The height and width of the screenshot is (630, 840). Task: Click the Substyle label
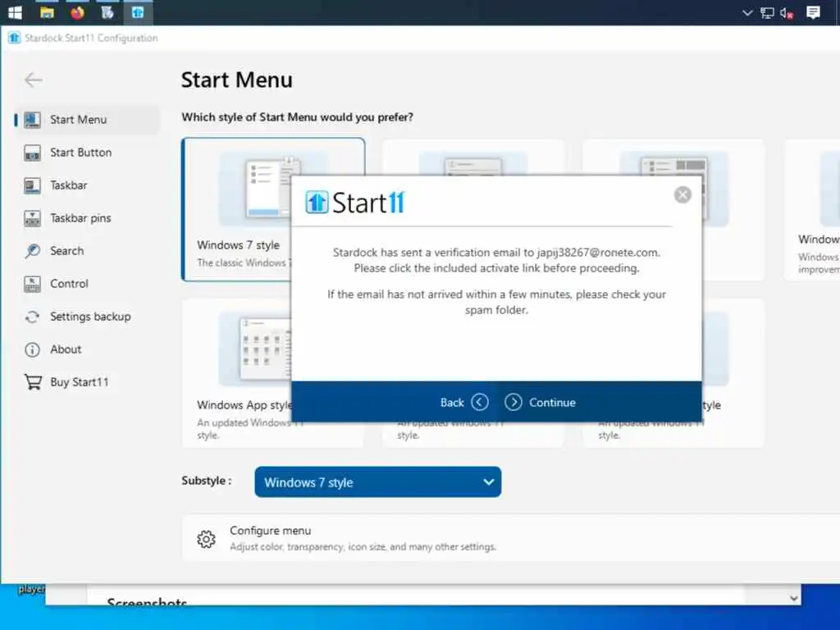tap(206, 481)
